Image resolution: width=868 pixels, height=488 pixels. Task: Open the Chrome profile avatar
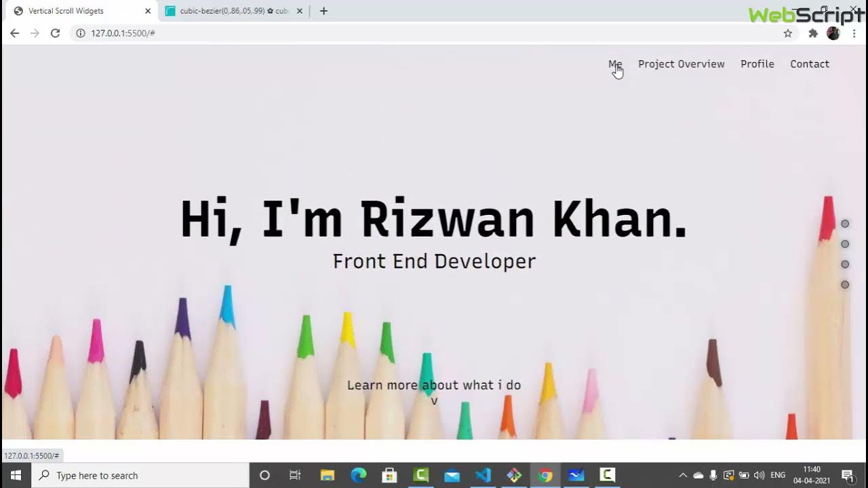pos(833,33)
